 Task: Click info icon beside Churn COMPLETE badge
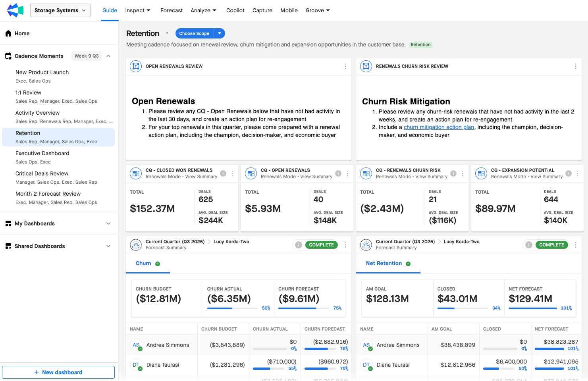click(299, 245)
